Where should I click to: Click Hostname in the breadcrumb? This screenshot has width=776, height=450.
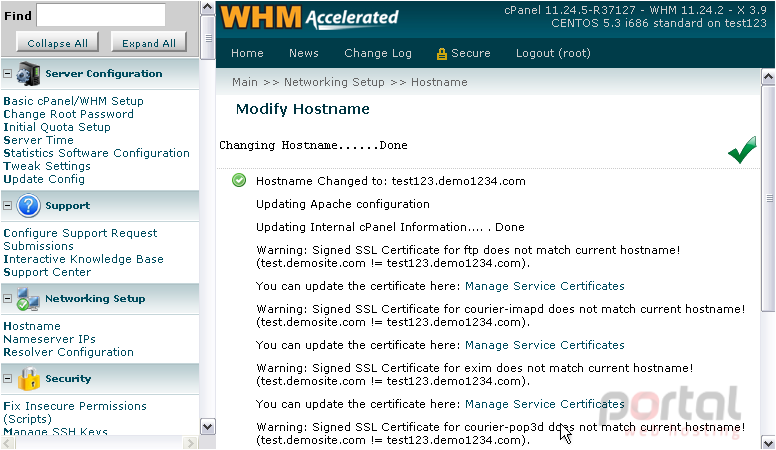coord(439,82)
